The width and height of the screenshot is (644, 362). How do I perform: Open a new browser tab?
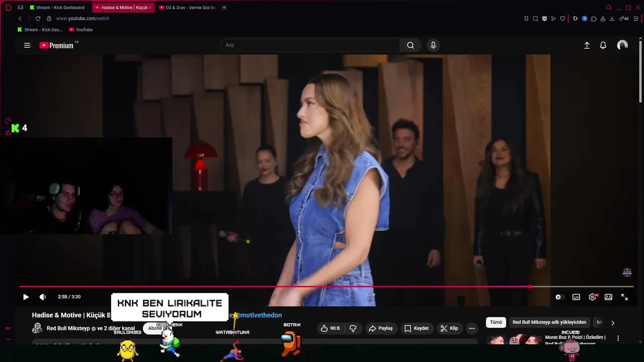(224, 8)
